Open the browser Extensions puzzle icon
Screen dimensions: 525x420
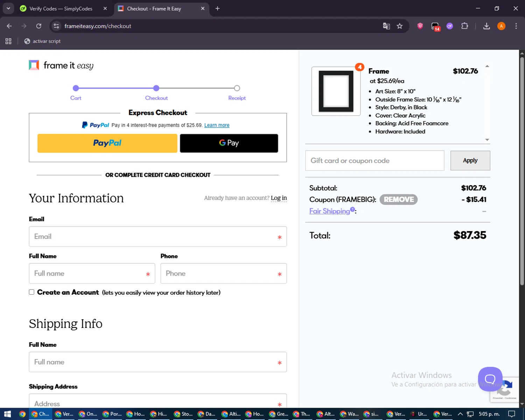464,26
